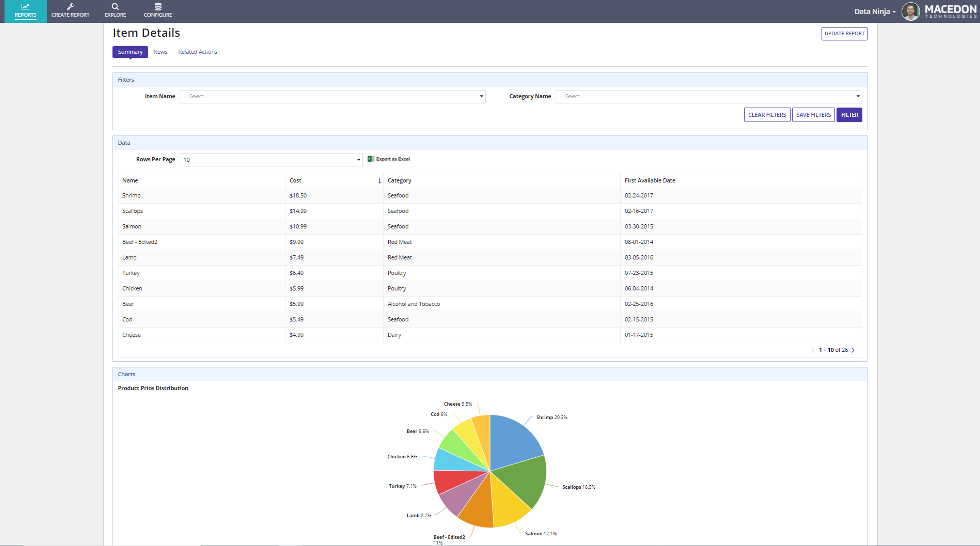Go to next page of results
The height and width of the screenshot is (546, 980).
853,350
